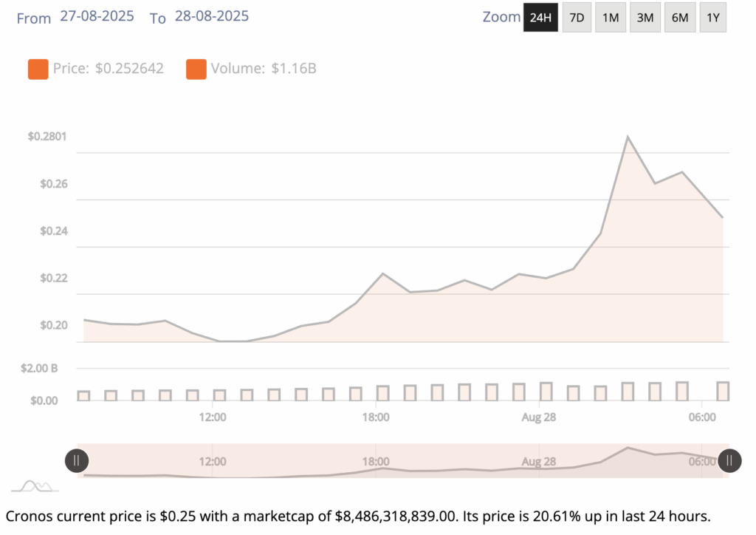This screenshot has width=756, height=535.
Task: Click the last volume bar on right
Action: [722, 391]
